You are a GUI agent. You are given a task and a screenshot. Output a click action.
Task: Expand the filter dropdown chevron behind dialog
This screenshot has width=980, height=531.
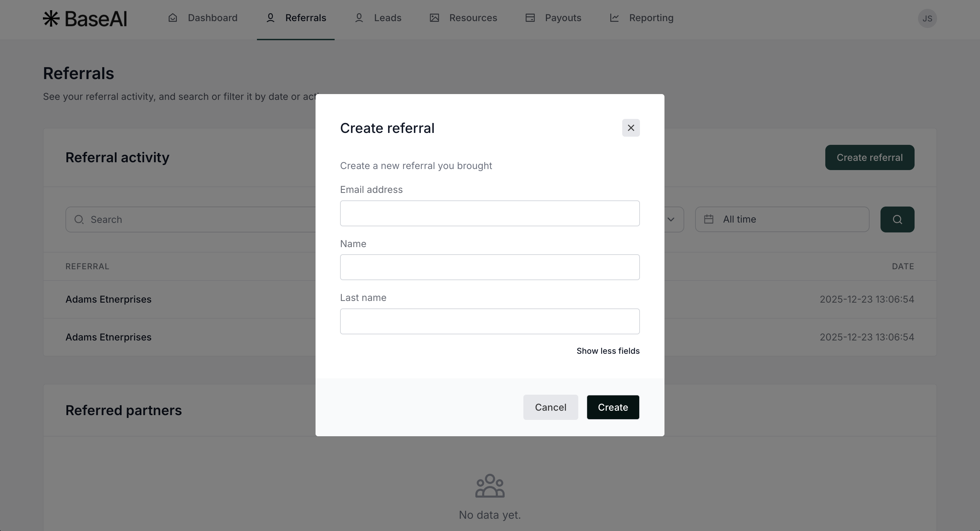pos(671,219)
